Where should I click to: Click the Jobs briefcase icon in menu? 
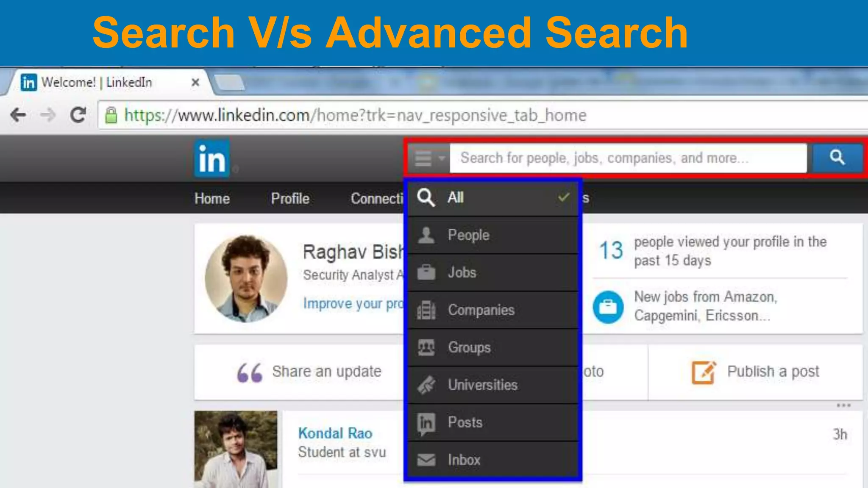pos(426,272)
